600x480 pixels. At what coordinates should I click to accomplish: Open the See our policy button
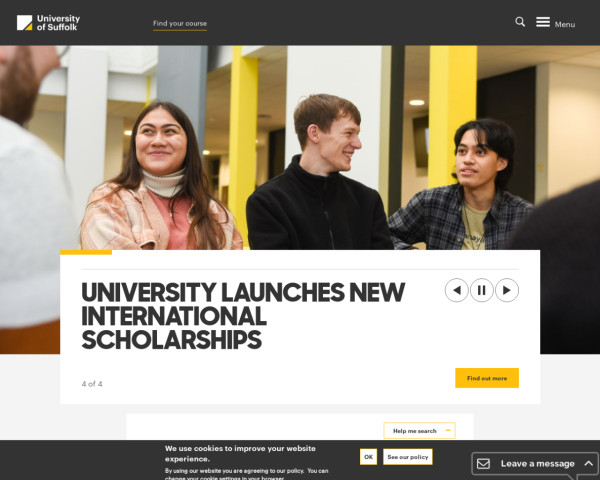408,457
